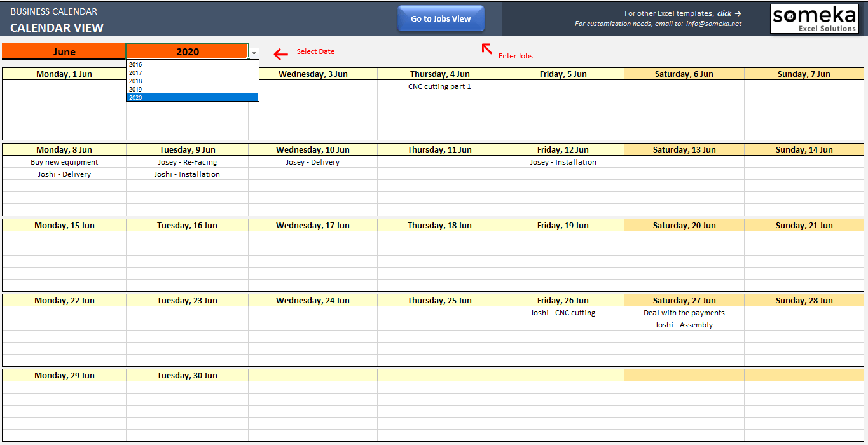Click the other Excel templates link
The image size is (868, 445).
[x=729, y=13]
